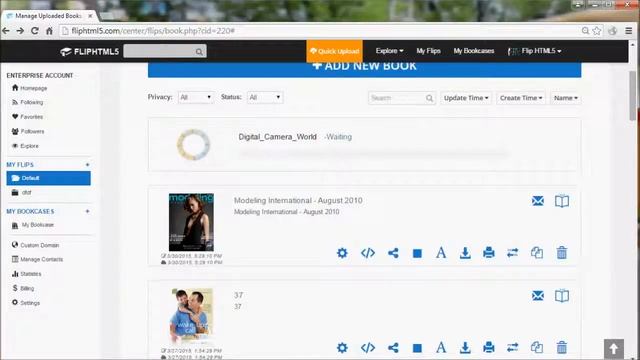Open settings gear for Modeling International book
The image size is (640, 360).
coord(342,253)
